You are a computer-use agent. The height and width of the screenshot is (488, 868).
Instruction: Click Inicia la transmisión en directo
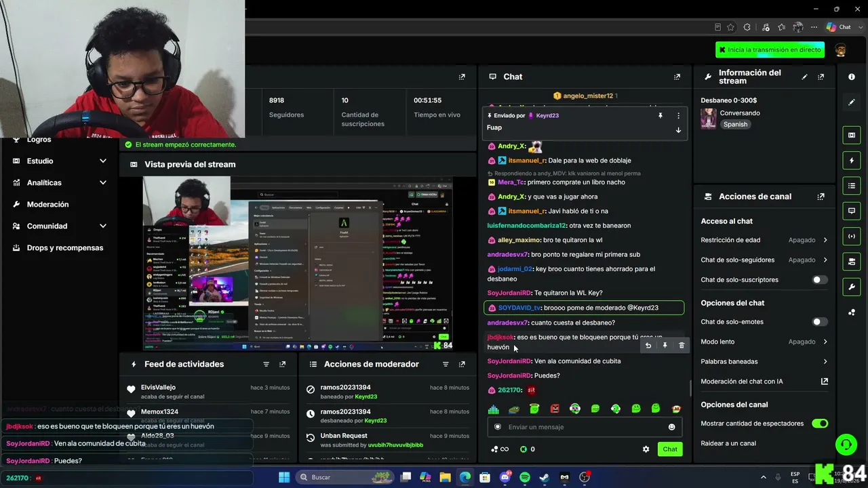point(770,49)
